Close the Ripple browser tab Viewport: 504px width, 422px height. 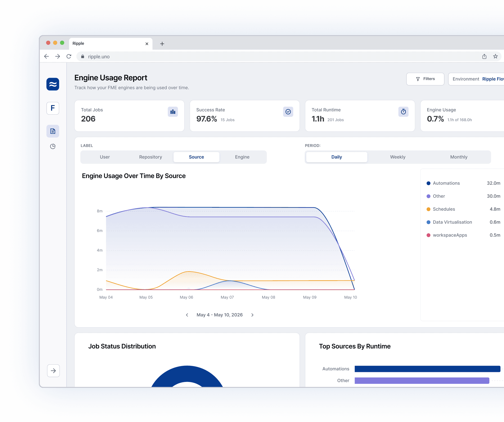click(x=147, y=44)
